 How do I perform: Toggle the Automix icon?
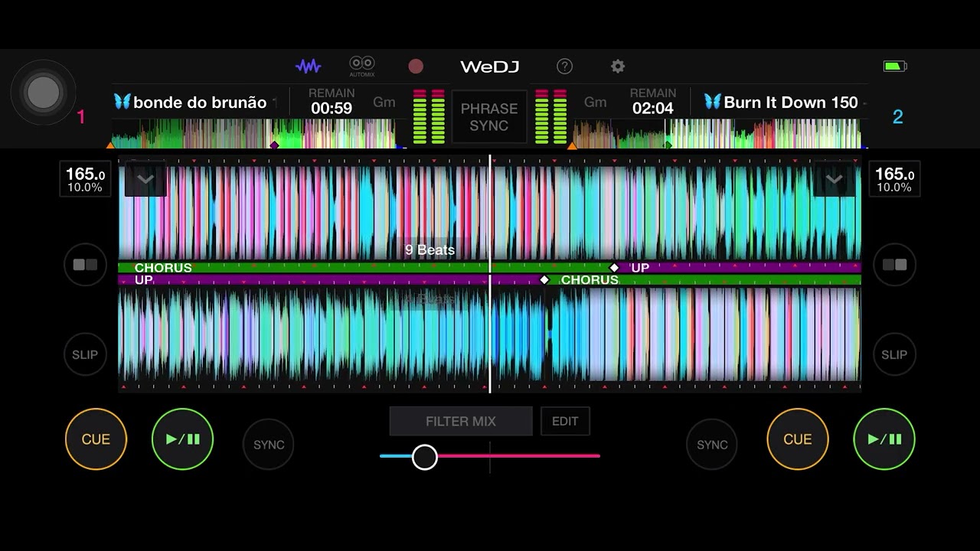[362, 66]
